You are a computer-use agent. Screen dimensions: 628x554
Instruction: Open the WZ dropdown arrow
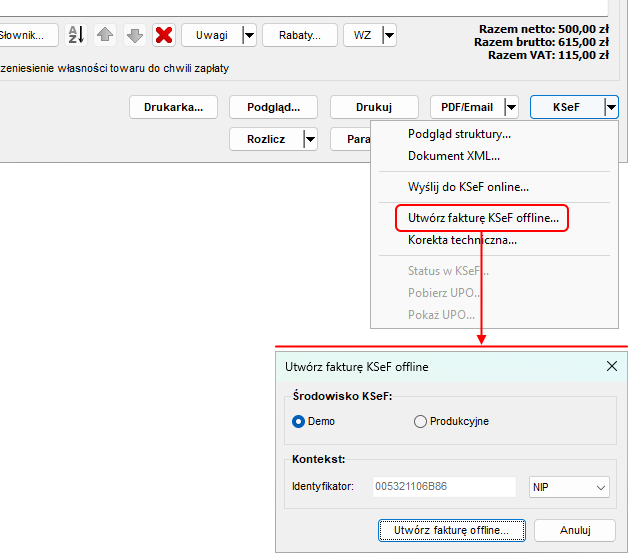click(x=388, y=36)
